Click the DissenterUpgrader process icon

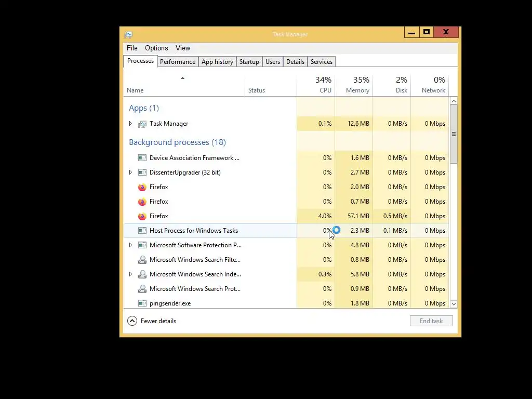(142, 172)
